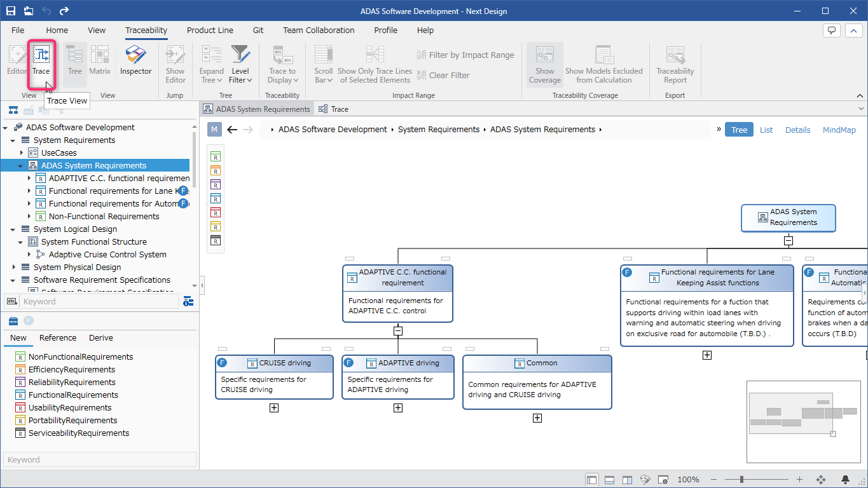Viewport: 868px width, 488px height.
Task: Expand the CRUISE driving node children
Action: (274, 408)
